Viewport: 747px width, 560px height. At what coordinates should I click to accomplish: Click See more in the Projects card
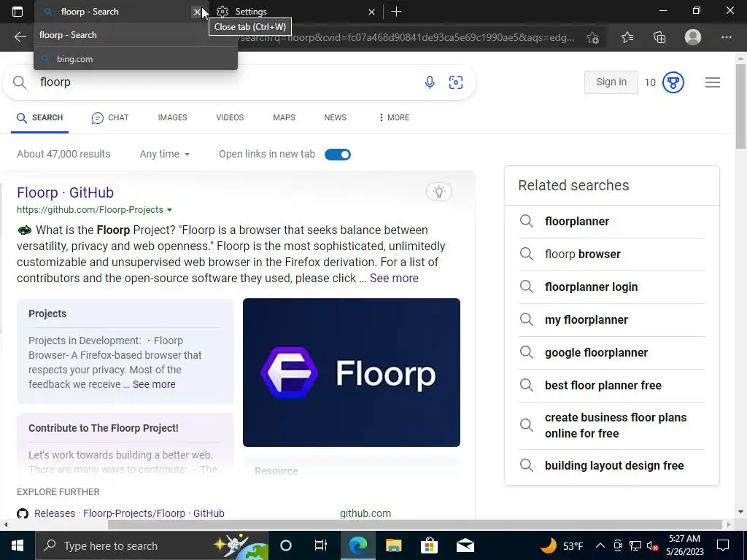tap(154, 384)
